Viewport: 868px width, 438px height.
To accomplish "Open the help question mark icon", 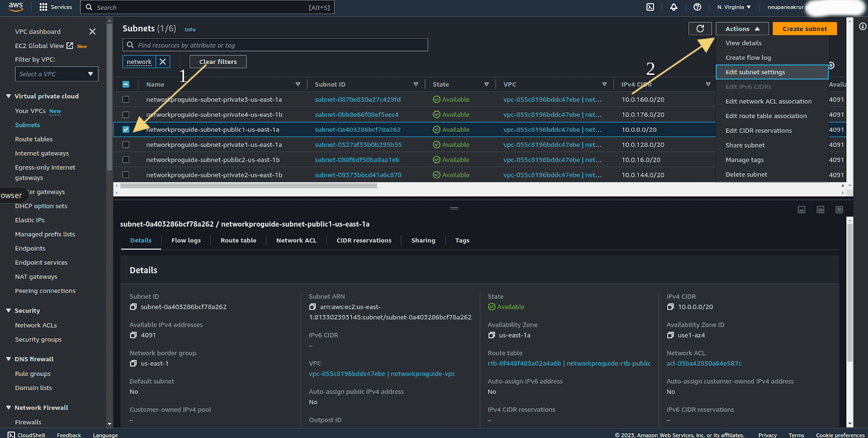I will (x=697, y=7).
